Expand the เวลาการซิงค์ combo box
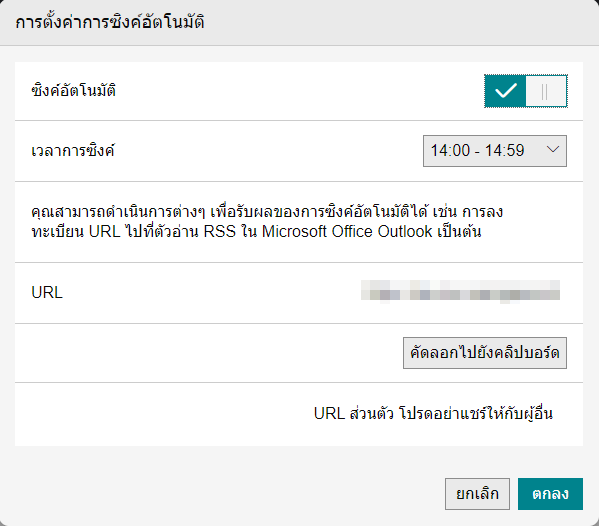The image size is (599, 526). (495, 151)
